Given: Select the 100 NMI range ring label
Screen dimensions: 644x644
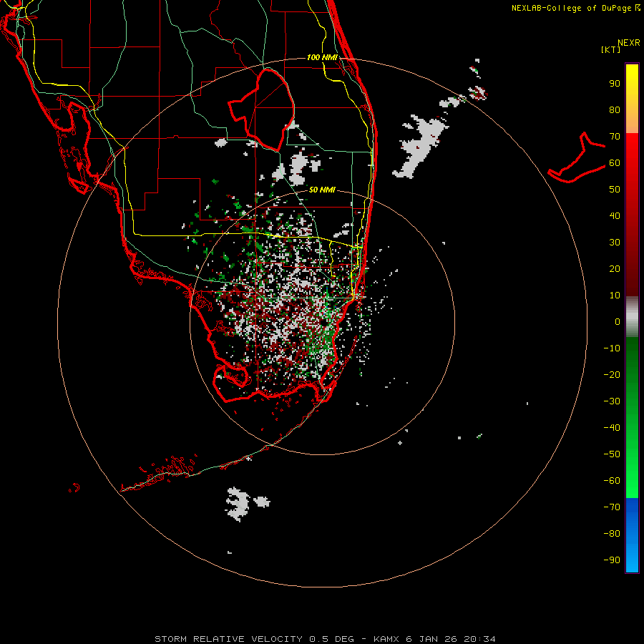Looking at the screenshot, I should click(323, 57).
